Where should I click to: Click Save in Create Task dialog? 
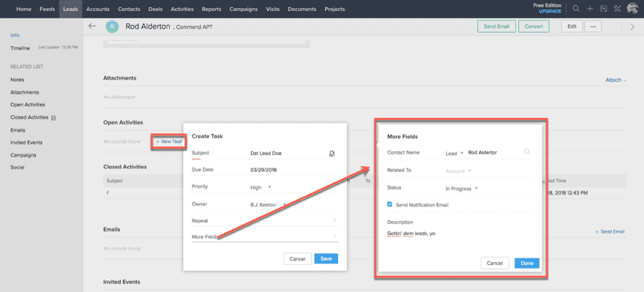[x=326, y=259]
